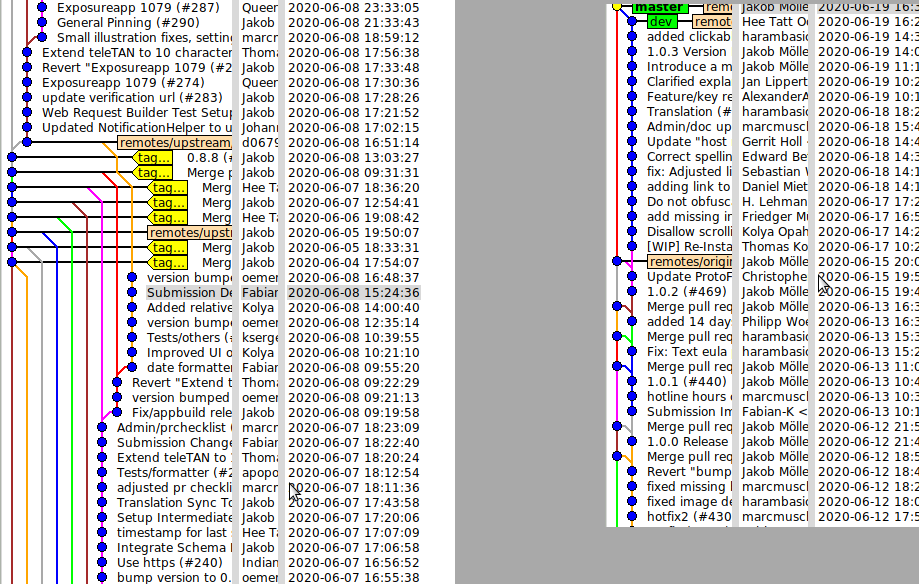Click author 'Hee Tatt' on dev row

(775, 22)
